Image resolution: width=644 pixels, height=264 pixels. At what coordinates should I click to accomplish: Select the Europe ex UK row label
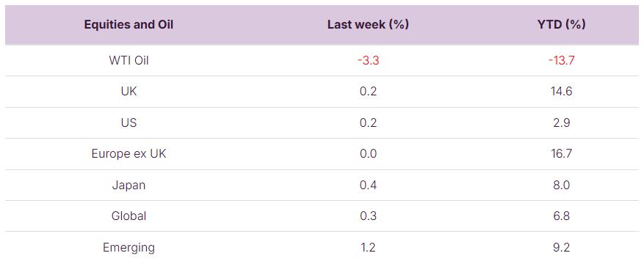click(129, 154)
